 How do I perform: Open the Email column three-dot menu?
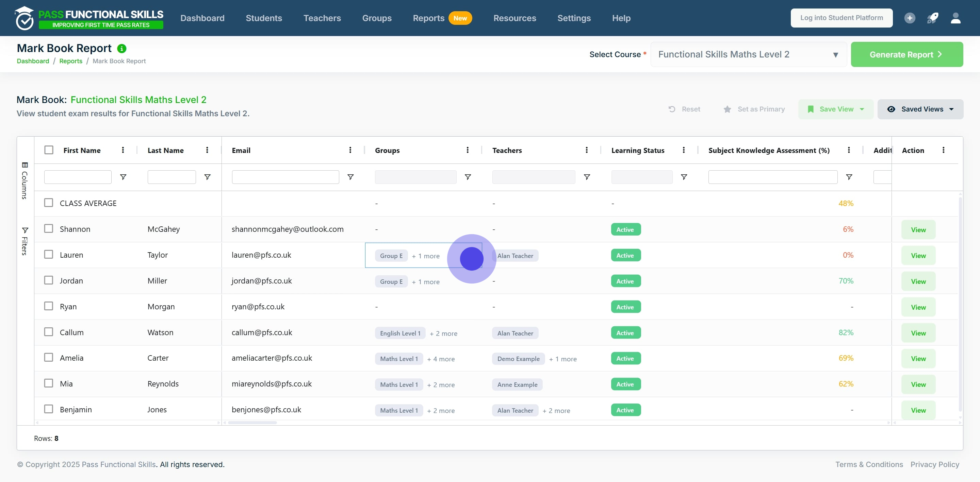[x=350, y=150]
